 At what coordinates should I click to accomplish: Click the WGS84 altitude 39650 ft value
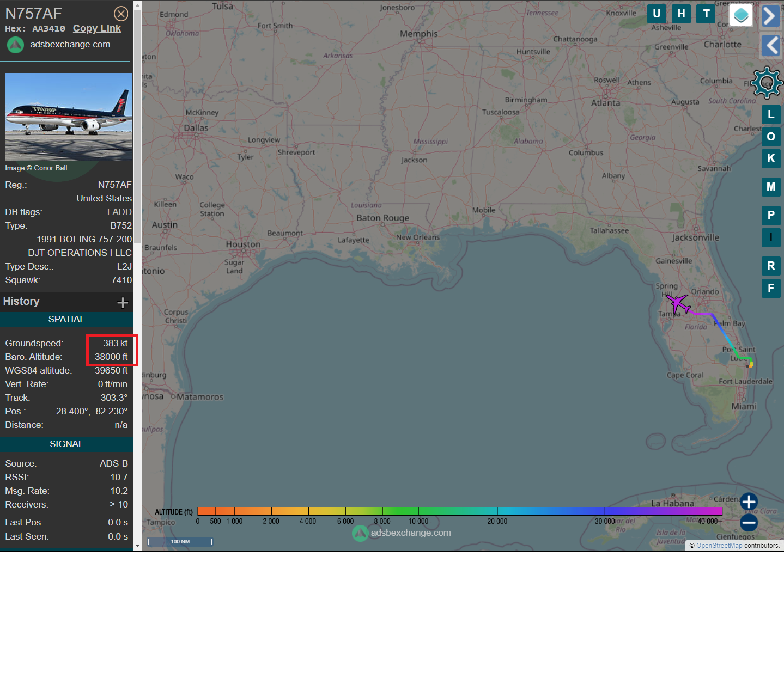pos(111,370)
